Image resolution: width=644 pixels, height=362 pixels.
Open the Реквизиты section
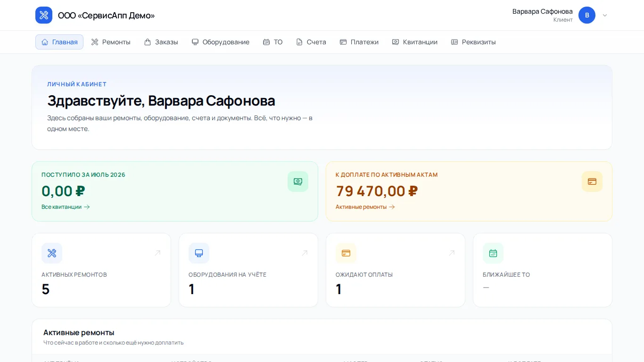(473, 42)
